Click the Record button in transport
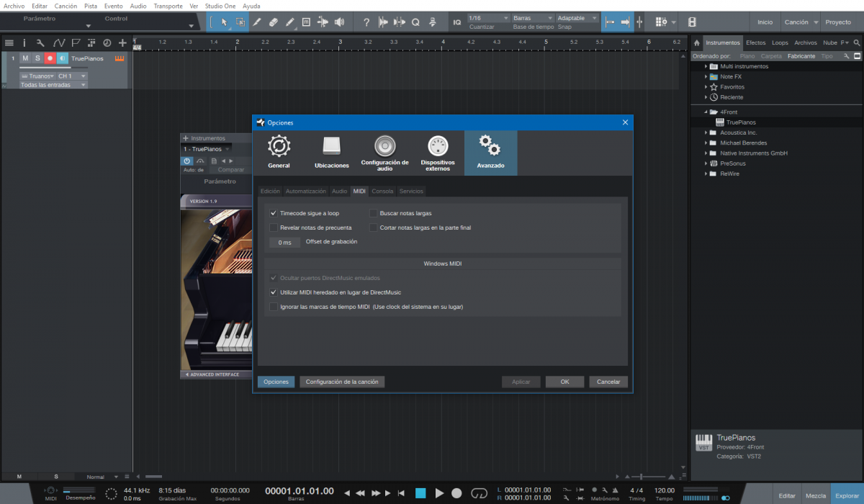 456,493
